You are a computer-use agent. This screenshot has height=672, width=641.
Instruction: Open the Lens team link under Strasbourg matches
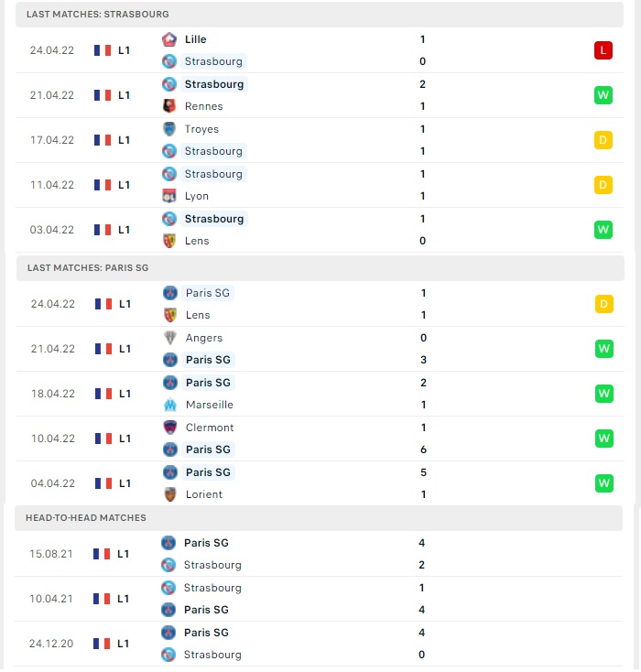[197, 241]
